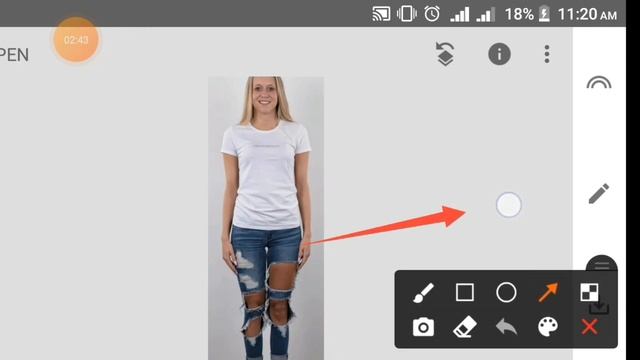The image size is (640, 360).
Task: Tap the cast icon in status bar
Action: (x=381, y=14)
